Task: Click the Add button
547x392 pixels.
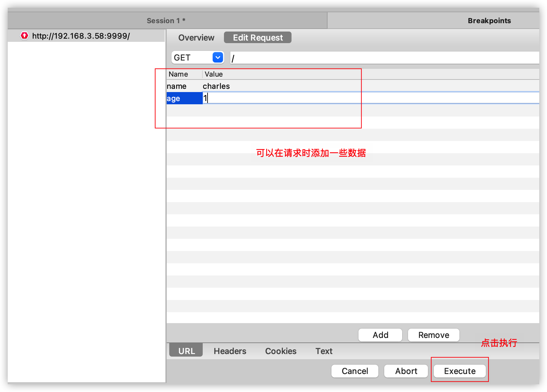Action: click(380, 335)
